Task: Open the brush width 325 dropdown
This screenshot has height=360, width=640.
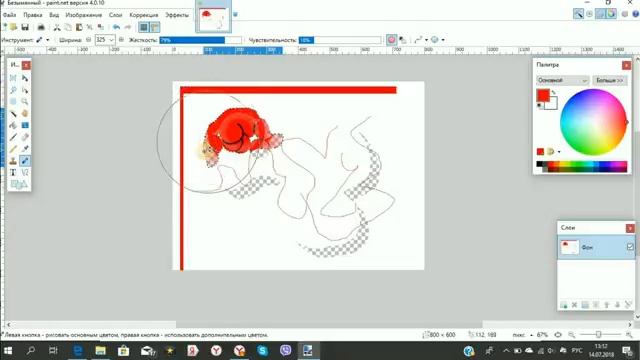Action: [111, 40]
